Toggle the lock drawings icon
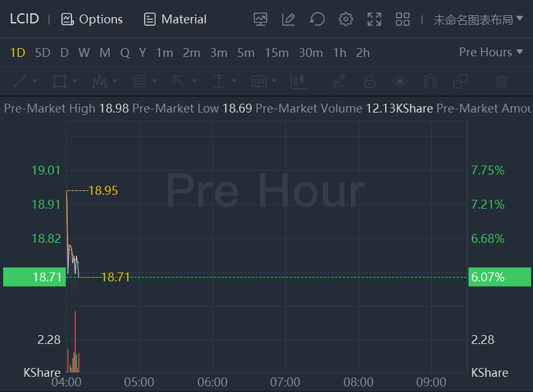 tap(369, 81)
